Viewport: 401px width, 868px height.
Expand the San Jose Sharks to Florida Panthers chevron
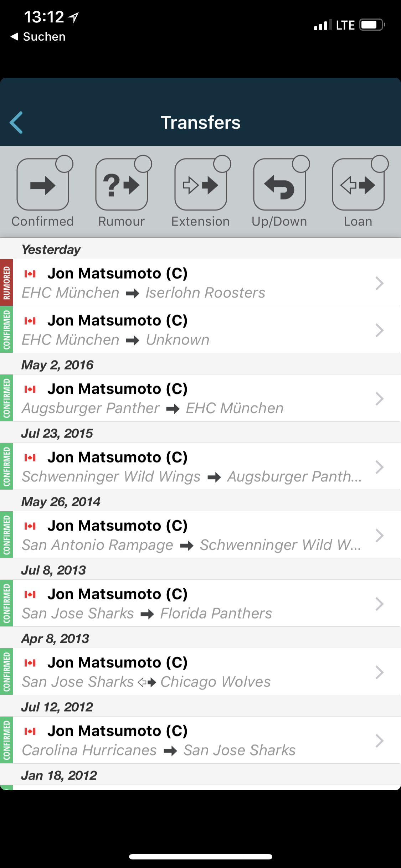379,604
